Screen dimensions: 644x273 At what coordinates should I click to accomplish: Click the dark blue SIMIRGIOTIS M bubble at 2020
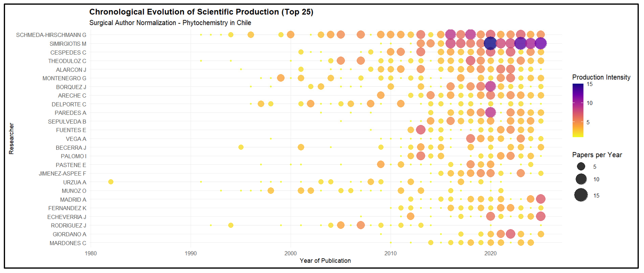point(490,43)
